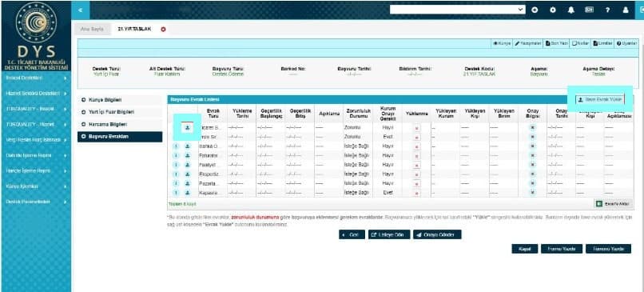Expand Dahilde İşleme Rejimi sidebar menu
Image resolution: width=644 pixels, height=292 pixels.
coord(36,155)
